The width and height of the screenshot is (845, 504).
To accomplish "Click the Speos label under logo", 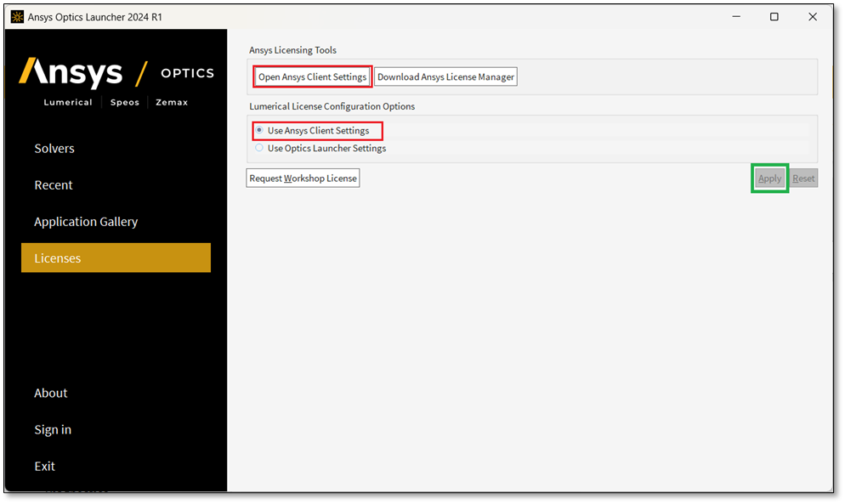I will click(124, 103).
